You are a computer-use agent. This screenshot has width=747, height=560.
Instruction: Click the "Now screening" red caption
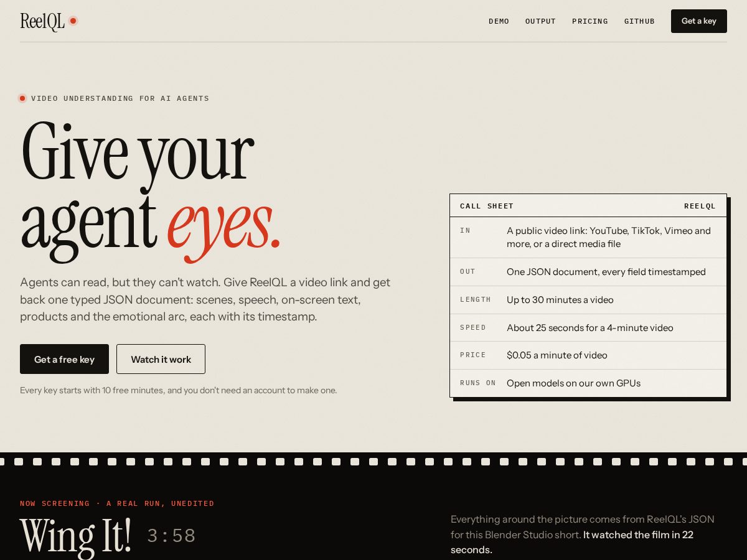[x=117, y=503]
